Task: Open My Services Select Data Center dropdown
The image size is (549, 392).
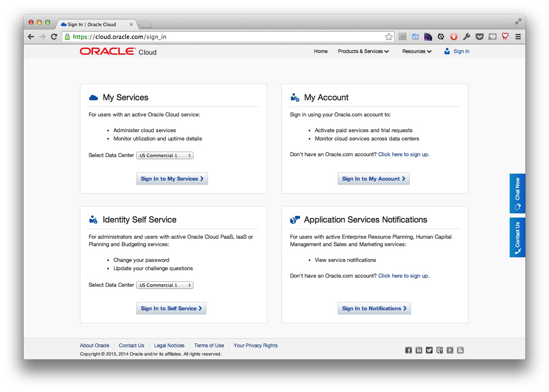Action: click(x=165, y=155)
